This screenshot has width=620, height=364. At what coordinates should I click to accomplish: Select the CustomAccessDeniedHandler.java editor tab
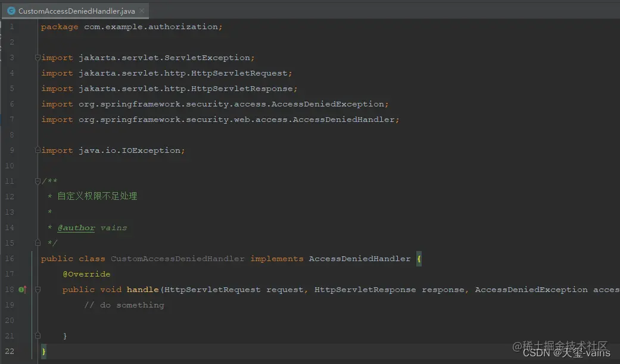pyautogui.click(x=76, y=11)
